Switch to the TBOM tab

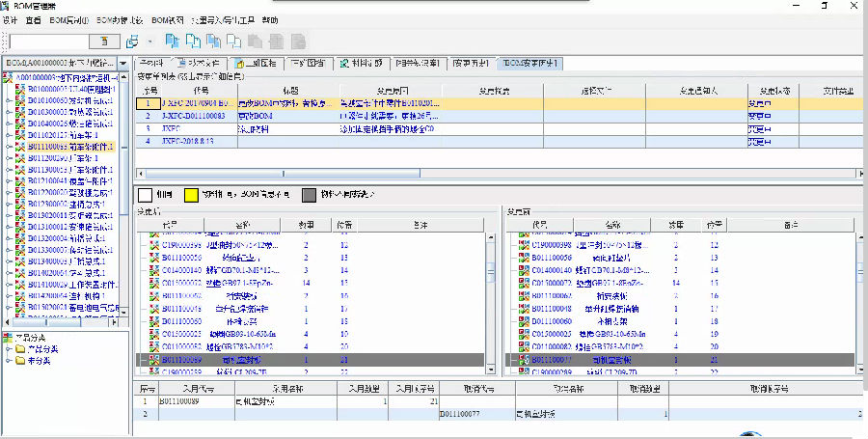coord(530,64)
